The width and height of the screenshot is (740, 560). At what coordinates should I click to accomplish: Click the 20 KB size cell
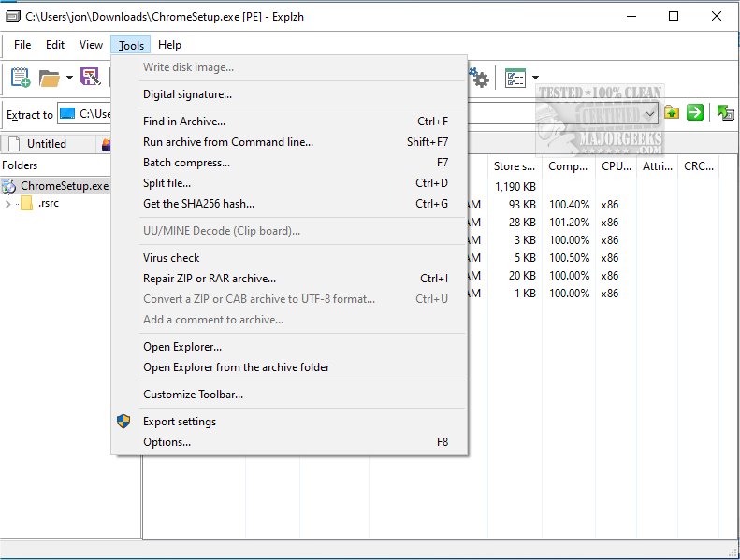(x=522, y=276)
